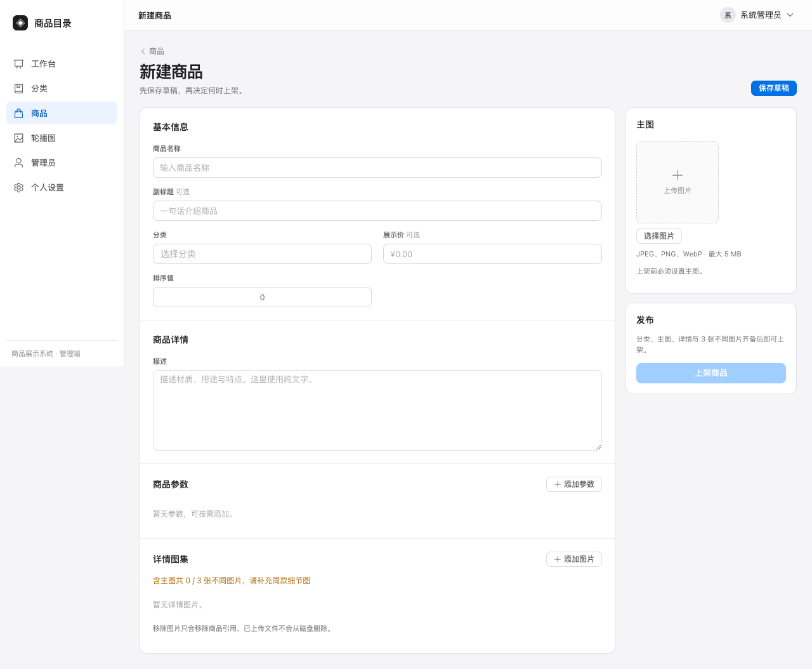Click the JPEG、PNG、WebP · 最大 5 MB hint
The width and height of the screenshot is (812, 669).
[x=689, y=254]
